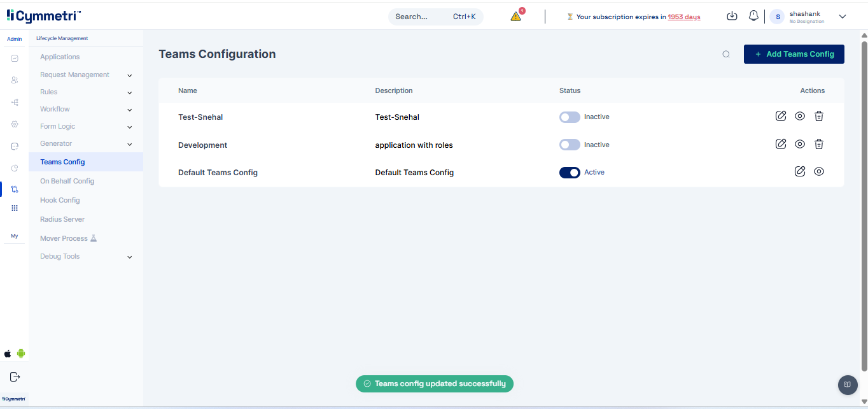Viewport: 868px width, 409px height.
Task: Select the lifecycle management icon in left rail
Action: pyautogui.click(x=15, y=189)
